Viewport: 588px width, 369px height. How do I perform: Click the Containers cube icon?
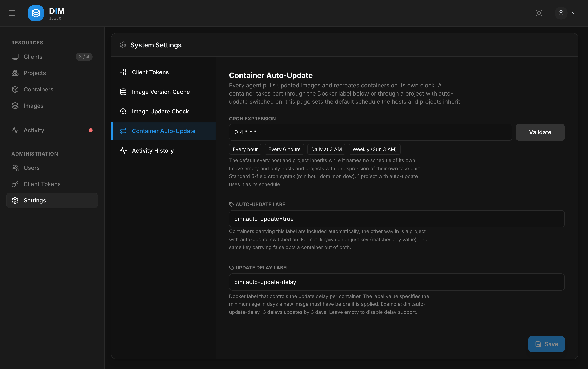pos(15,89)
